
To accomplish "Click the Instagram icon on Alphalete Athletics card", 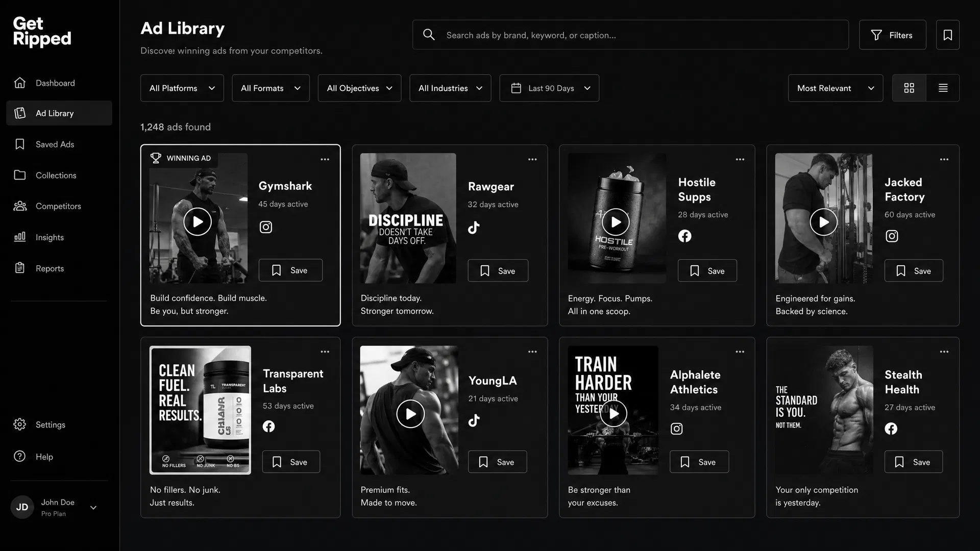I will pyautogui.click(x=676, y=429).
